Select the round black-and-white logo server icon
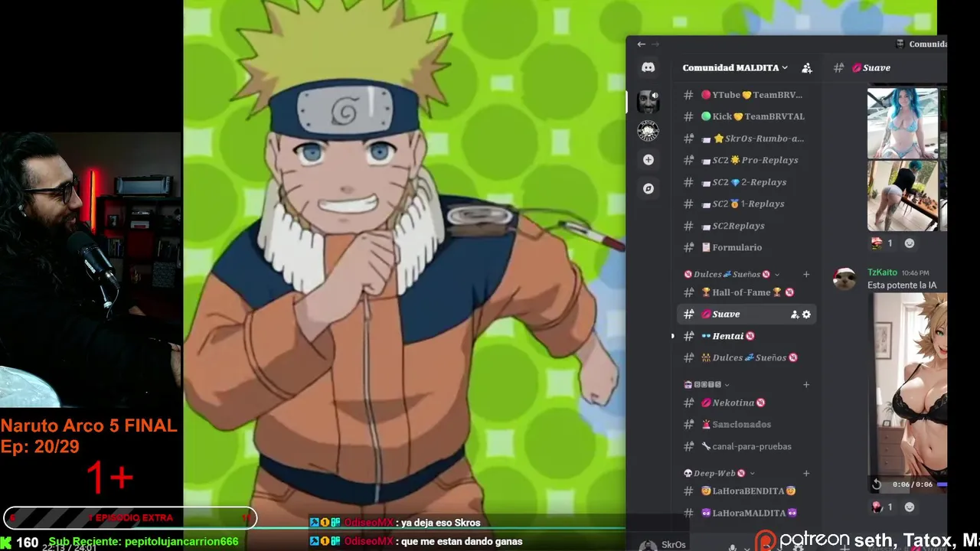The width and height of the screenshot is (980, 551). [648, 131]
